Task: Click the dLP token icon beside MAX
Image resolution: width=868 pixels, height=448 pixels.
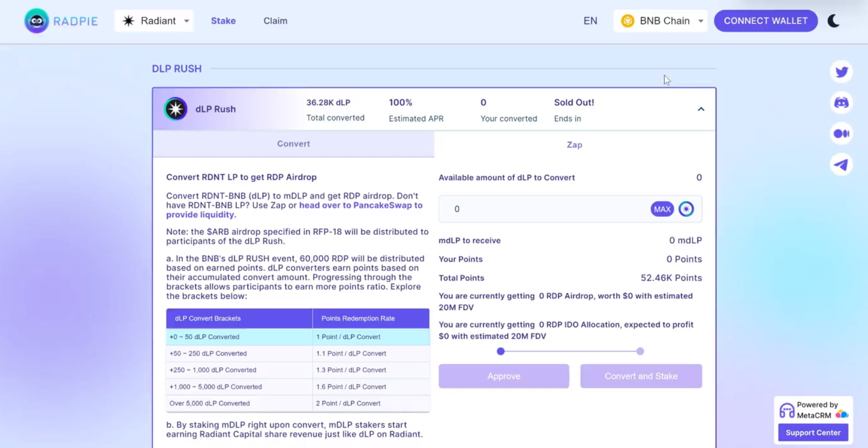Action: (x=686, y=209)
